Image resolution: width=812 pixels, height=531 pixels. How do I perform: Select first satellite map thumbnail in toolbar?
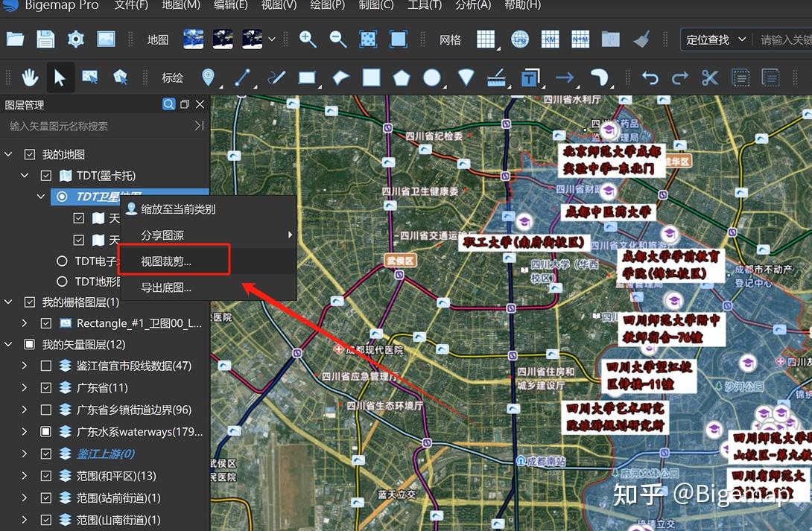(x=193, y=39)
